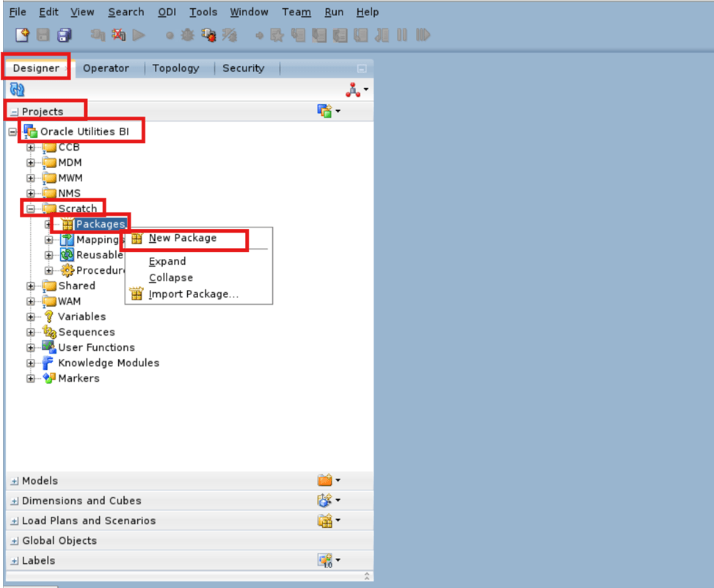Click the Save All toolbar icon

point(65,35)
